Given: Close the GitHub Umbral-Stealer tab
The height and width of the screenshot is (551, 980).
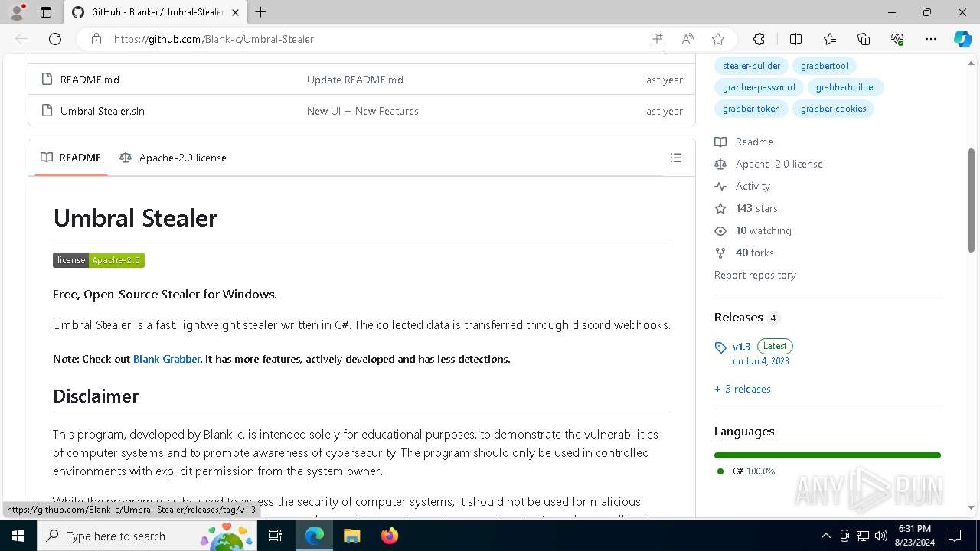Looking at the screenshot, I should [x=235, y=12].
